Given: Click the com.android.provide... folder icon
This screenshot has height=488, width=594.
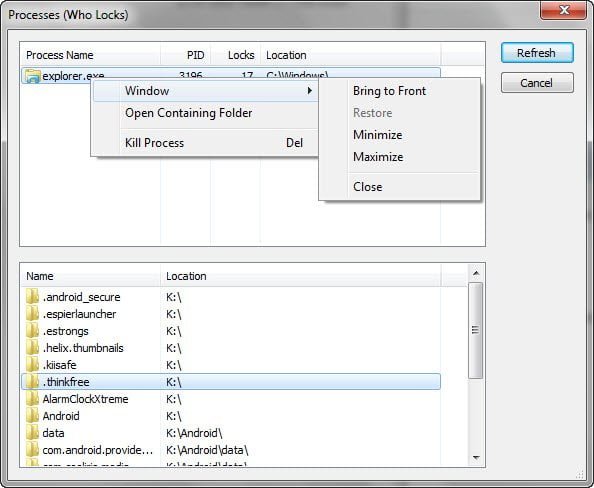Looking at the screenshot, I should pyautogui.click(x=33, y=450).
